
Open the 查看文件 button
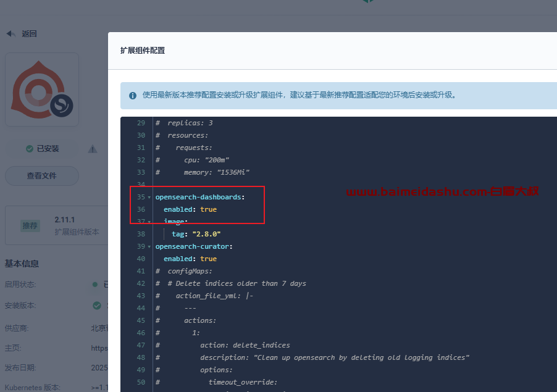tap(42, 176)
